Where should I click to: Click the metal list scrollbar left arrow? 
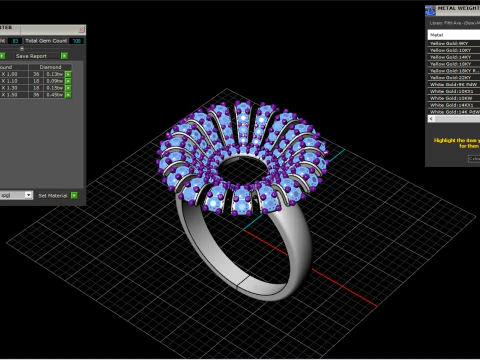[x=431, y=119]
